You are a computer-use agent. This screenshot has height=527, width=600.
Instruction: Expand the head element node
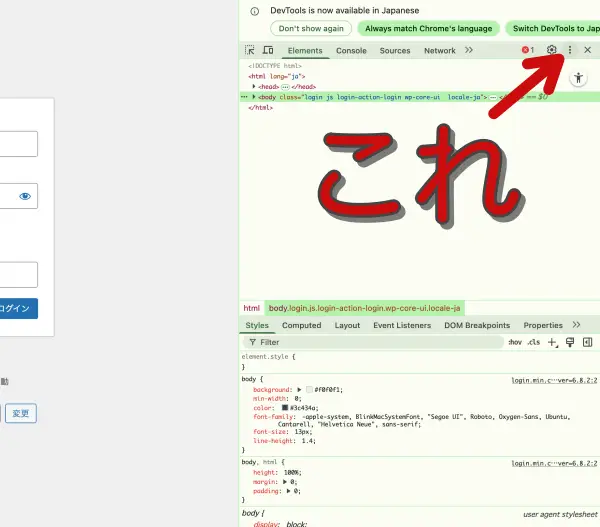tap(253, 87)
